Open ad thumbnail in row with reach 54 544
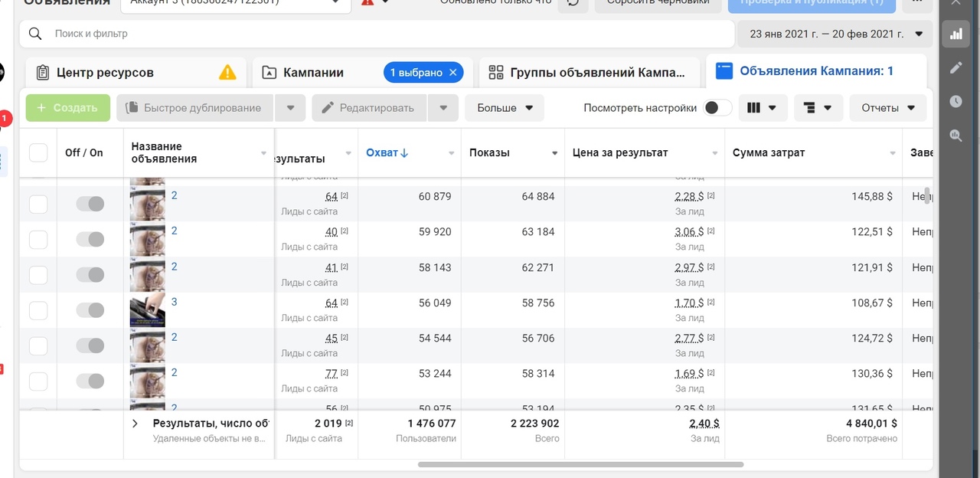Screen dimensions: 980x478 (148, 345)
